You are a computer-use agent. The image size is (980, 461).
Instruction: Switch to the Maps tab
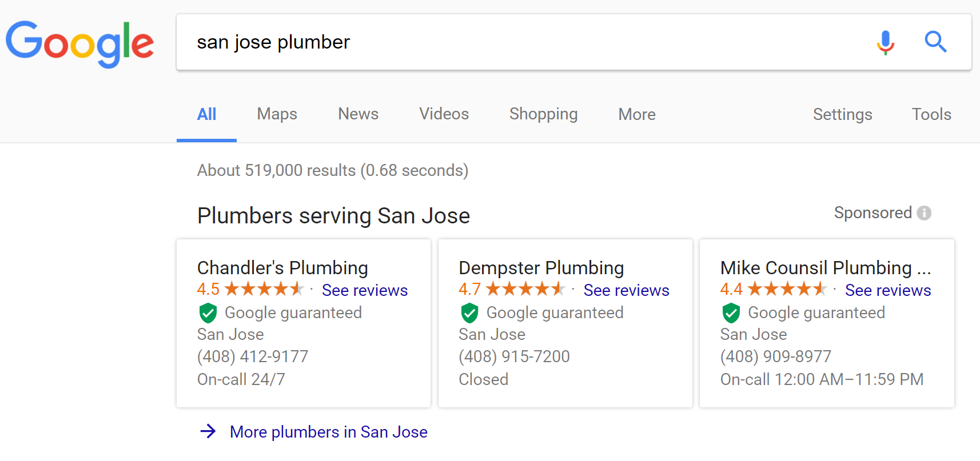tap(277, 114)
